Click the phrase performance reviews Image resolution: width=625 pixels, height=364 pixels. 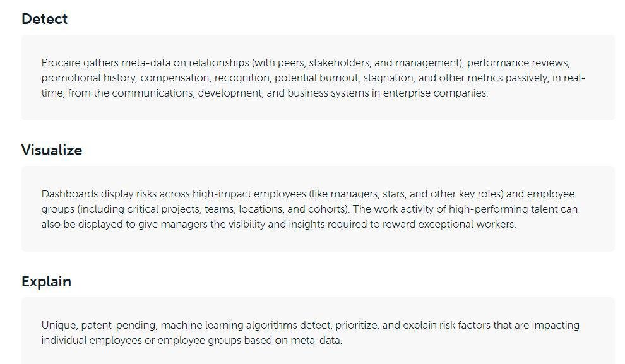(518, 63)
